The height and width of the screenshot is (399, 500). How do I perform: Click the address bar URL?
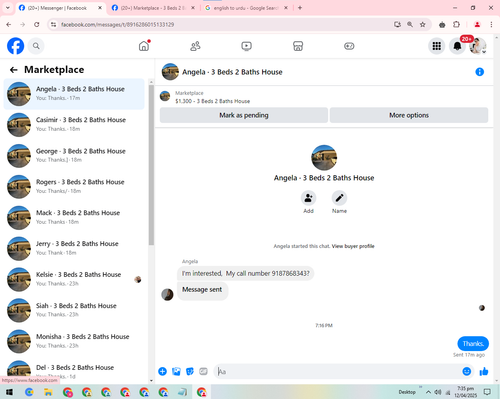tap(117, 24)
